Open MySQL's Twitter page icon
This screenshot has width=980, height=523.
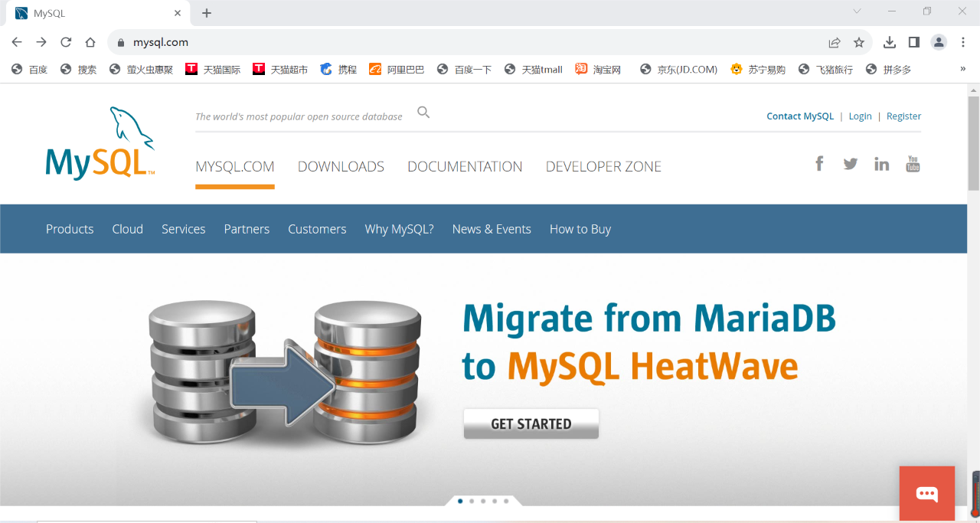pos(851,164)
